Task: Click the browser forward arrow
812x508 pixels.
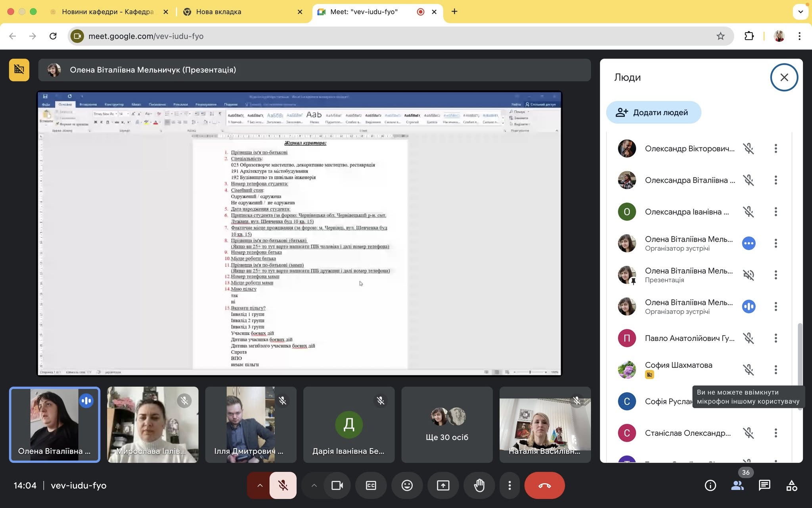Action: click(33, 36)
